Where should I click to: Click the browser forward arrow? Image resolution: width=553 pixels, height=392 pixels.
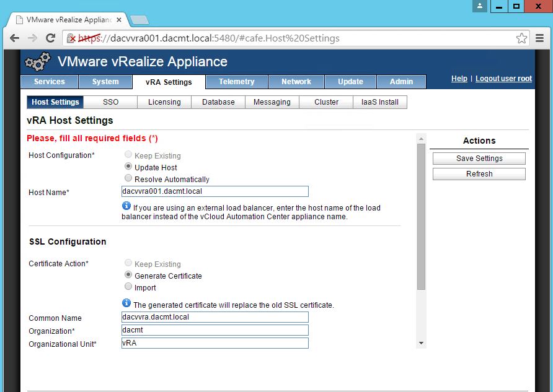[32, 38]
